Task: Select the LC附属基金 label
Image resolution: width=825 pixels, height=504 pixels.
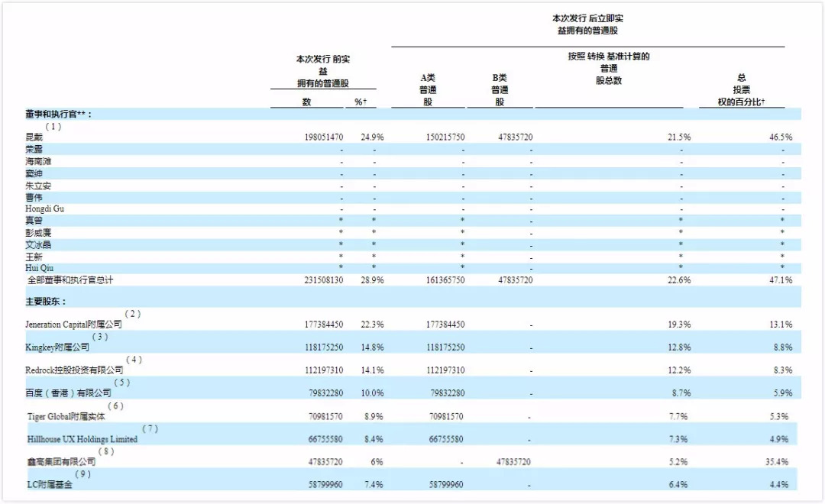Action: (x=50, y=485)
